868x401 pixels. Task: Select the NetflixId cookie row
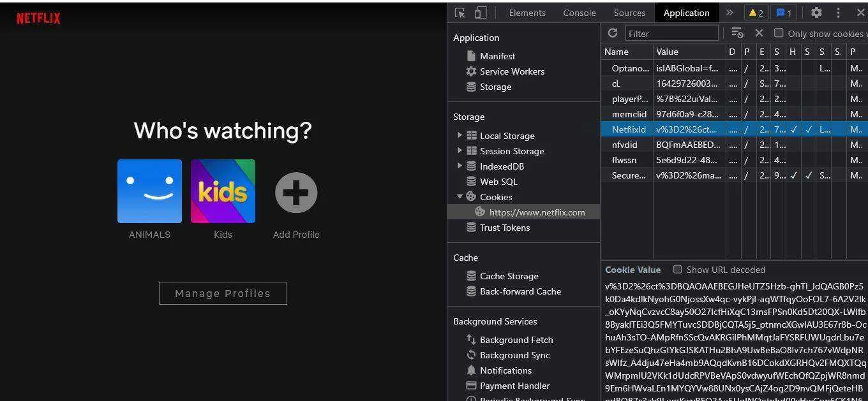(734, 129)
